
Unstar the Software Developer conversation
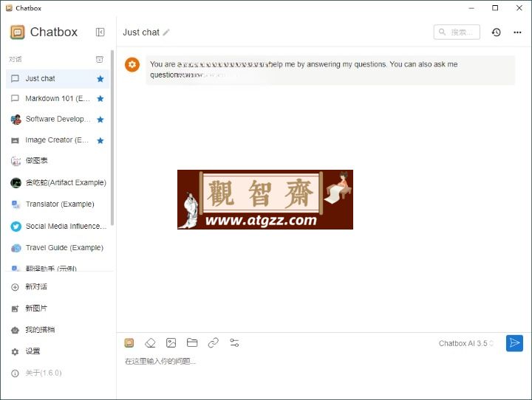[x=100, y=120]
